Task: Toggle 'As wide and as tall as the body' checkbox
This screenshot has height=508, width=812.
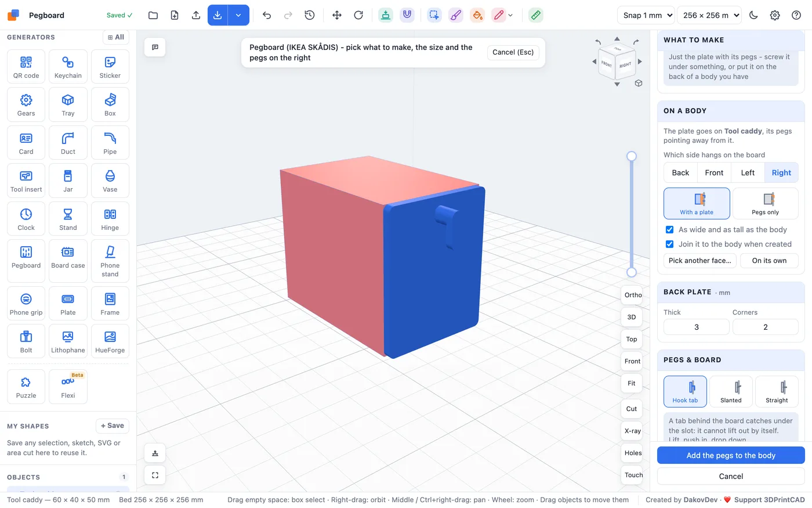Action: click(x=669, y=229)
